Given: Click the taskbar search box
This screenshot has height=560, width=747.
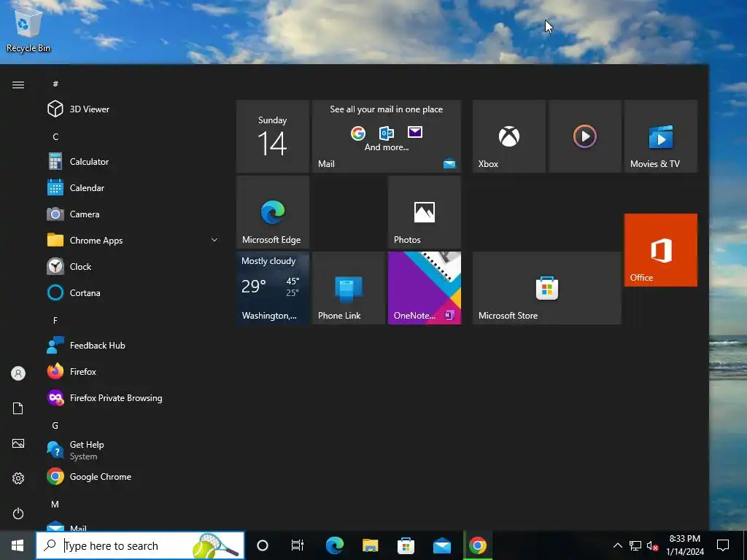Looking at the screenshot, I should point(140,545).
